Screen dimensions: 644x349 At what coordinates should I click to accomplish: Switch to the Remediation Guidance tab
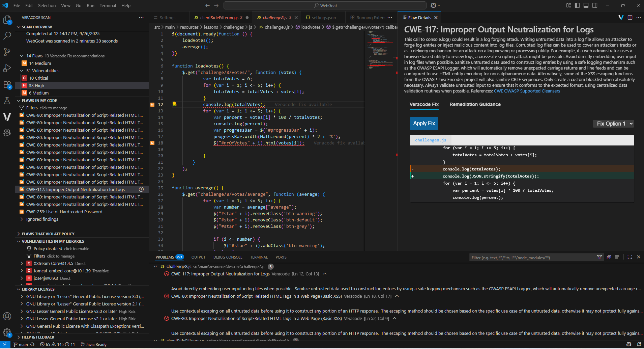(x=475, y=104)
